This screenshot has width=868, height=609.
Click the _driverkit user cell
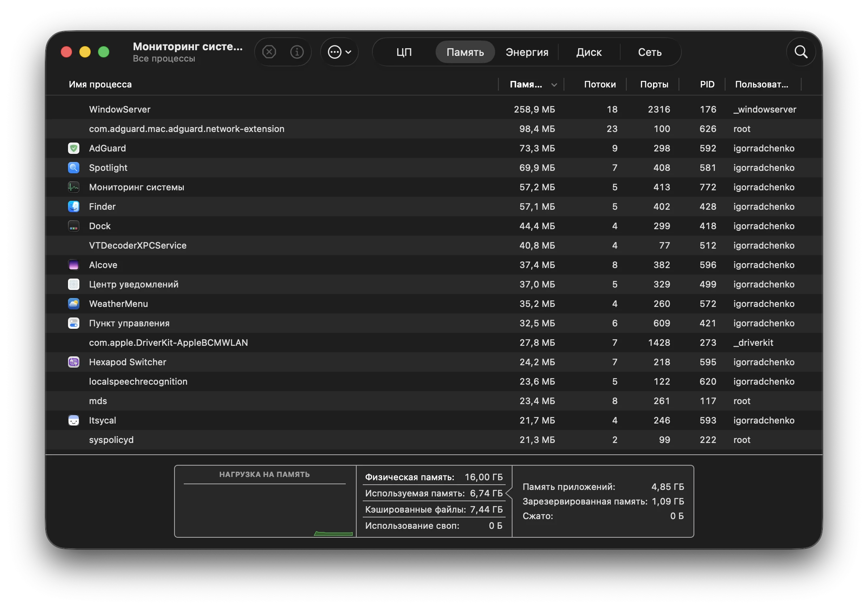[753, 343]
